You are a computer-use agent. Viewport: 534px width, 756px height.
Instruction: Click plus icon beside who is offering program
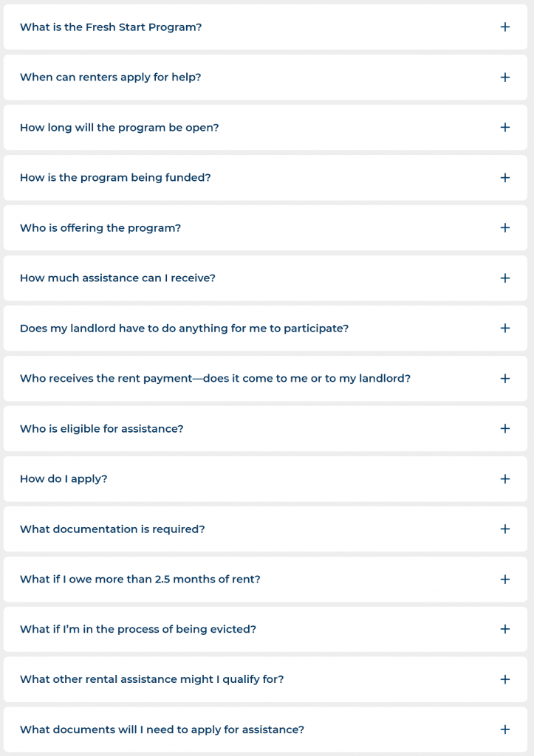click(x=505, y=228)
